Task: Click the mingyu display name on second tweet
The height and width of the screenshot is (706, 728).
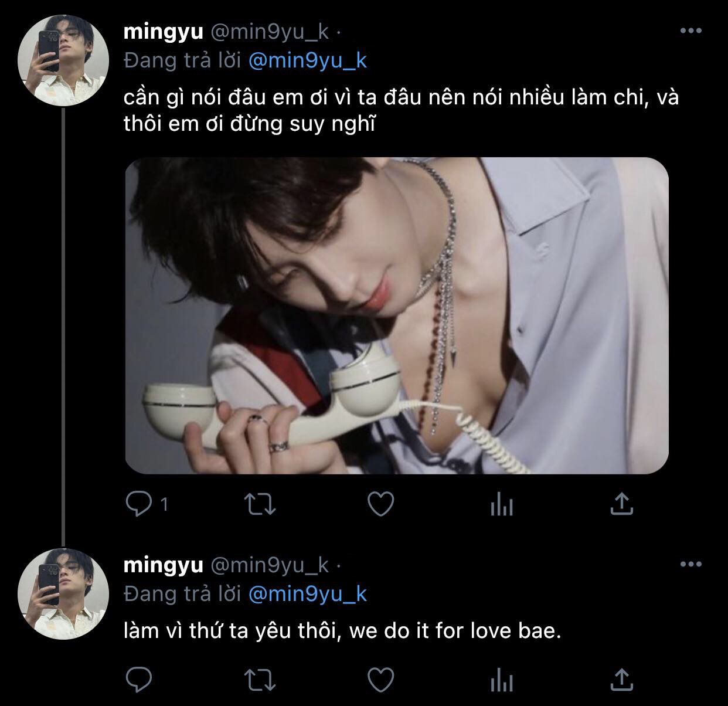Action: 163,565
